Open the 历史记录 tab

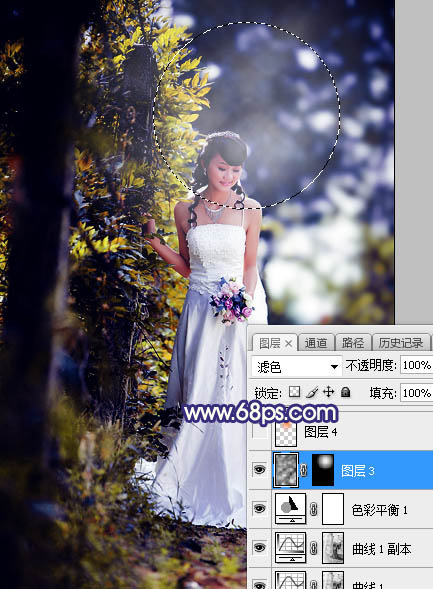click(400, 343)
